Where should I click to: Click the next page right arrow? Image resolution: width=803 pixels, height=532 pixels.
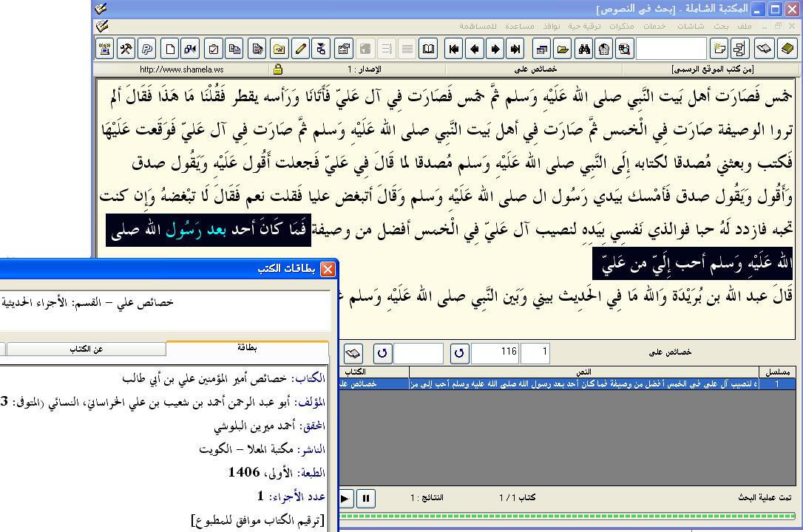(495, 50)
